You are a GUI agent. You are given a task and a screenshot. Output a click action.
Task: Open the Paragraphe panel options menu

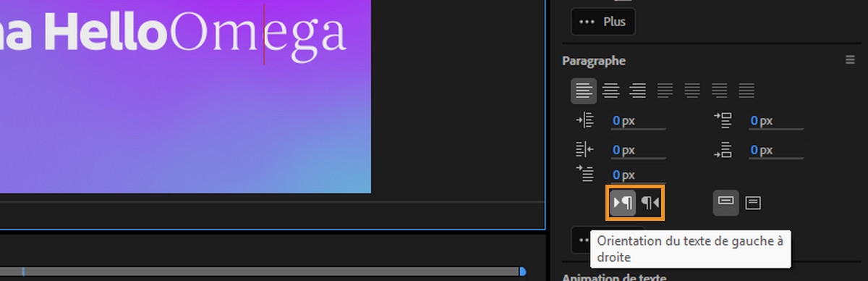point(850,60)
